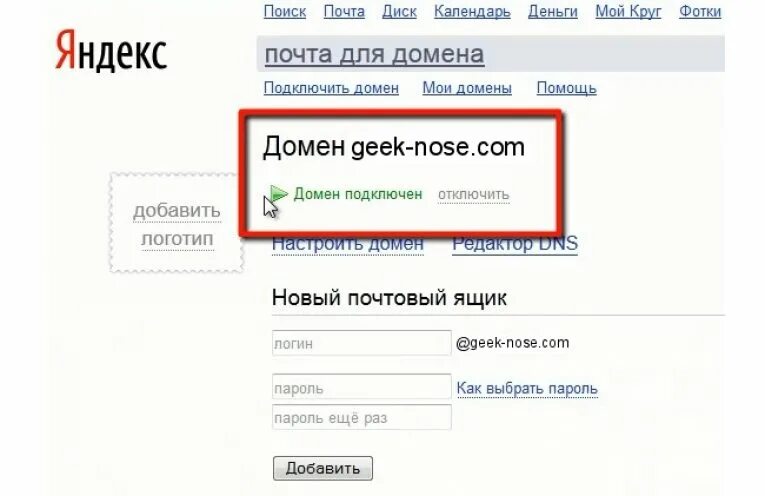Viewport: 765px width, 496px height.
Task: Click добавить логотип placeholder
Action: (x=177, y=223)
